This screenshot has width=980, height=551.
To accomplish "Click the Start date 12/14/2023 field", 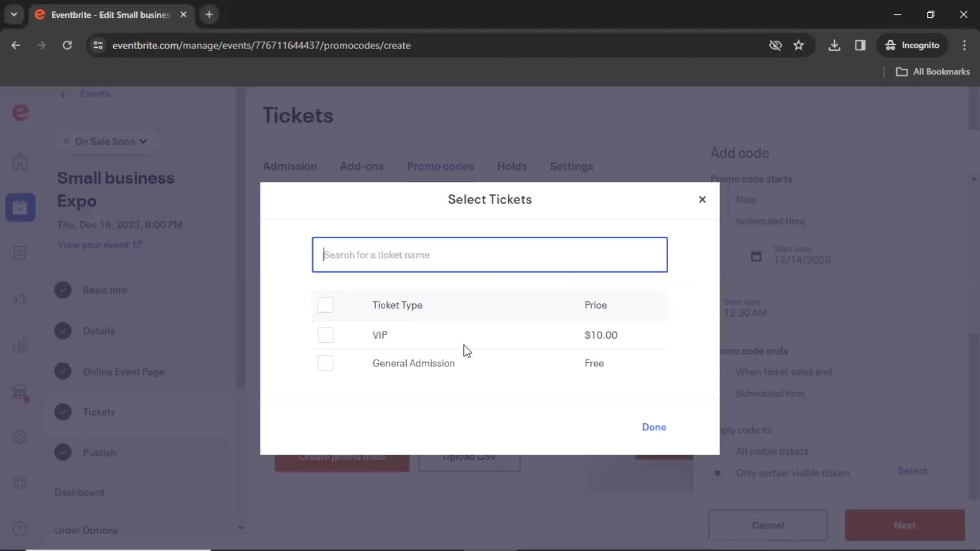I will [x=801, y=255].
